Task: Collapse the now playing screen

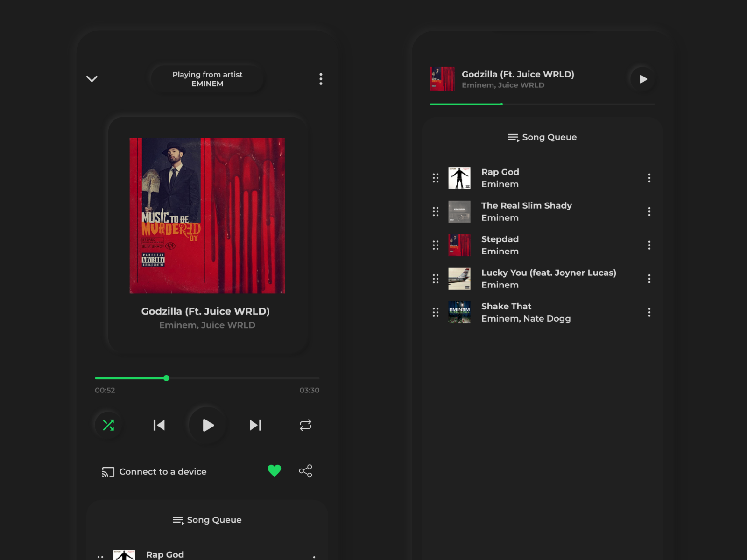Action: coord(92,79)
